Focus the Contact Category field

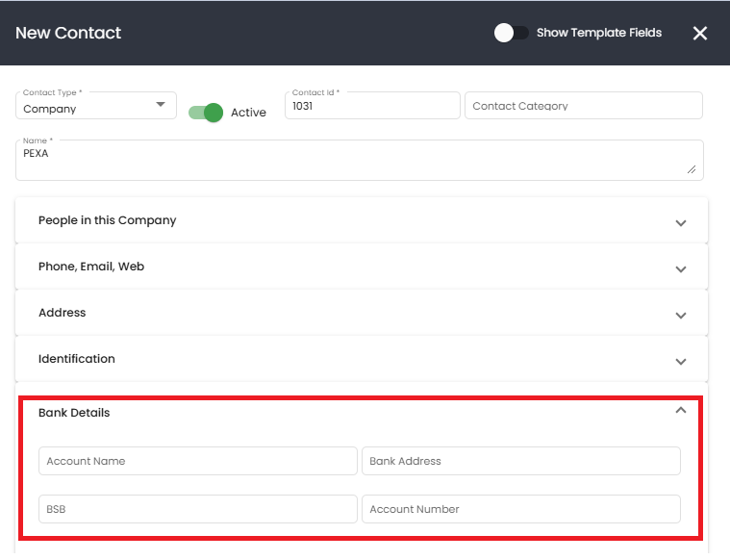click(584, 105)
